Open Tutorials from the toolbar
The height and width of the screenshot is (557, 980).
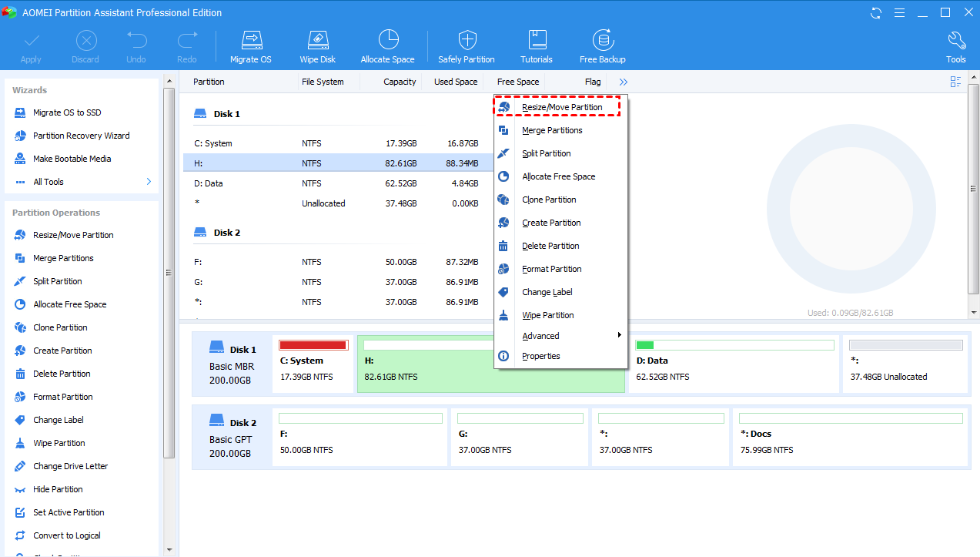[536, 45]
